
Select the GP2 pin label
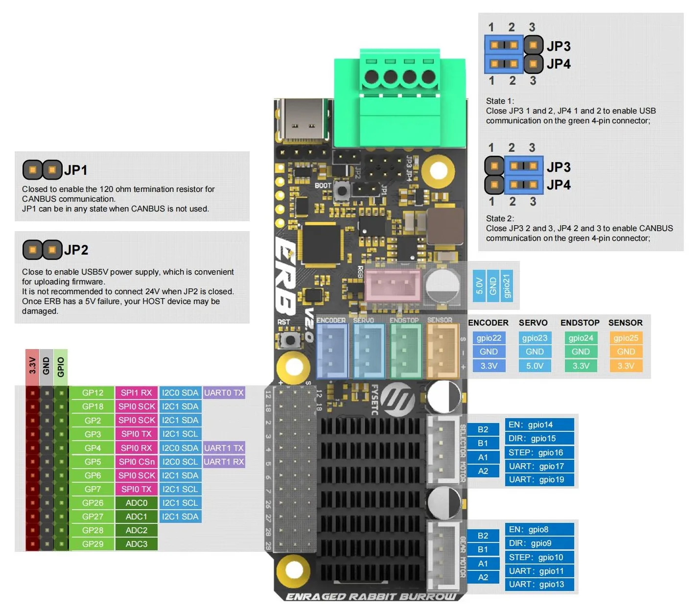coord(93,420)
